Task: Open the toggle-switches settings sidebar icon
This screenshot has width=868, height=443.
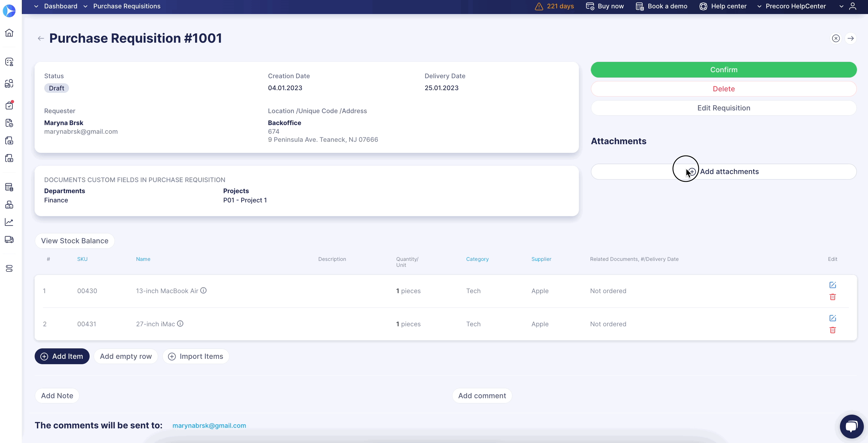Action: (x=9, y=268)
